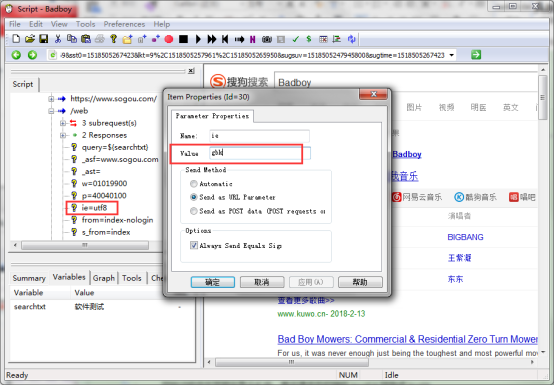The image size is (554, 386).
Task: Open a script file from the toolbar
Action: pos(30,39)
